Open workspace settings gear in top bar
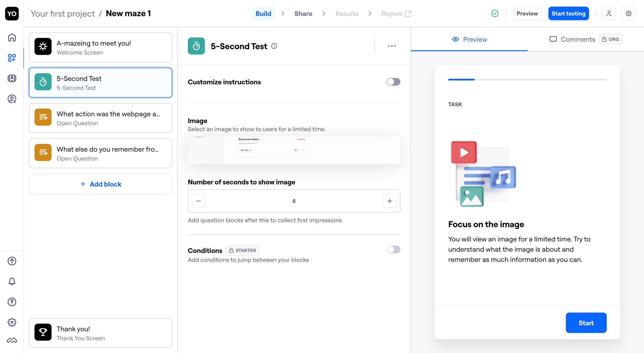Viewport: 644px width, 353px height. 629,13
